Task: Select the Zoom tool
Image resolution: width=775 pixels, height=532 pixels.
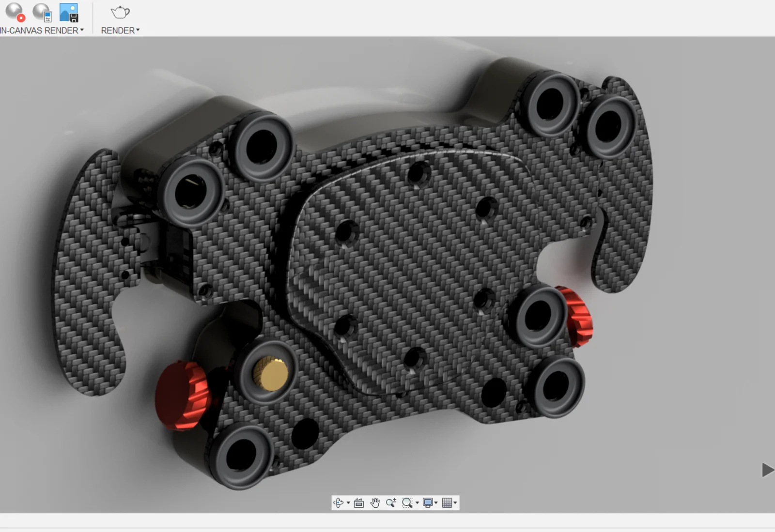Action: [x=391, y=503]
